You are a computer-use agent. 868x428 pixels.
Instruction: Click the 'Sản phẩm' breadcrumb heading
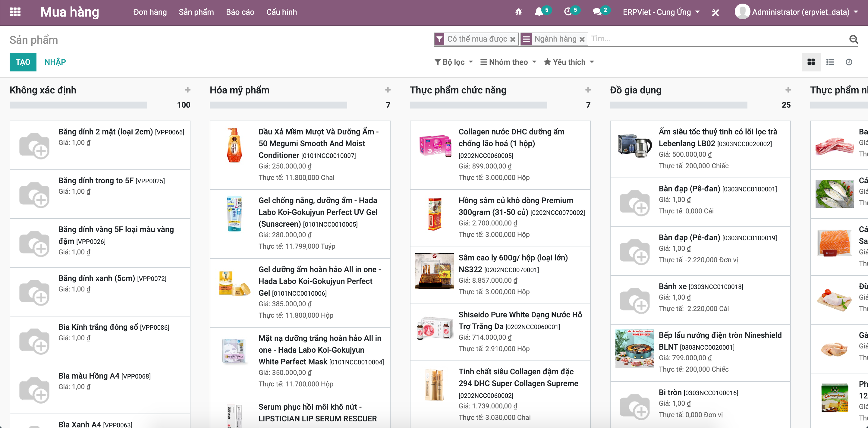pos(34,40)
